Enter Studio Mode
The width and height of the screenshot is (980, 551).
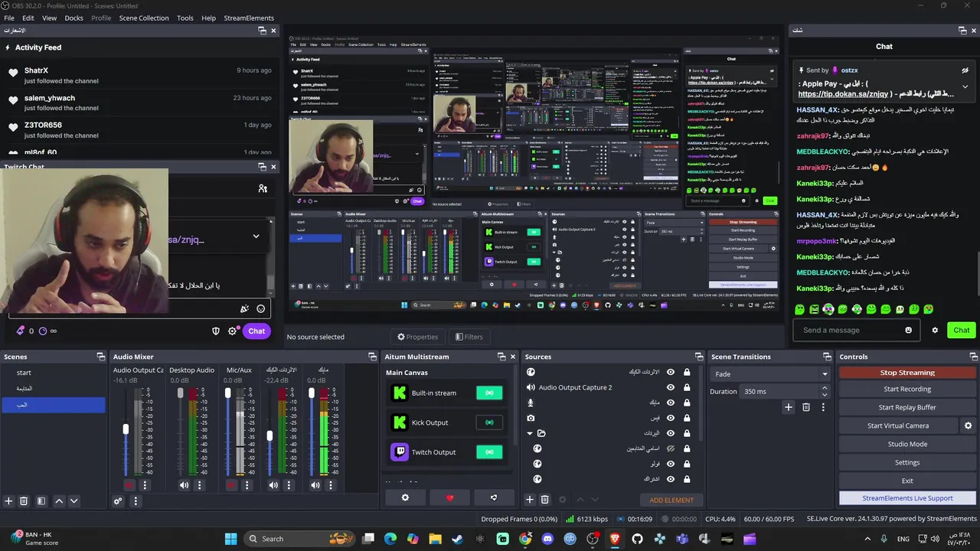coord(907,444)
